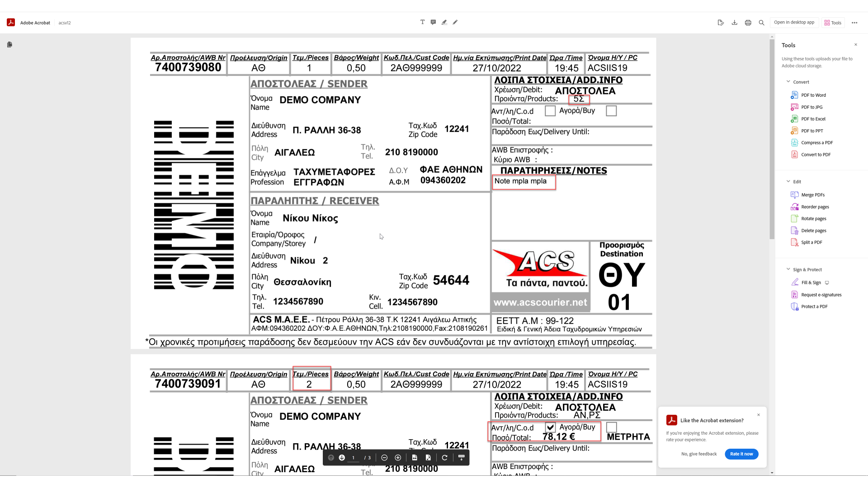This screenshot has width=868, height=488.
Task: Click the download file icon
Action: [734, 23]
